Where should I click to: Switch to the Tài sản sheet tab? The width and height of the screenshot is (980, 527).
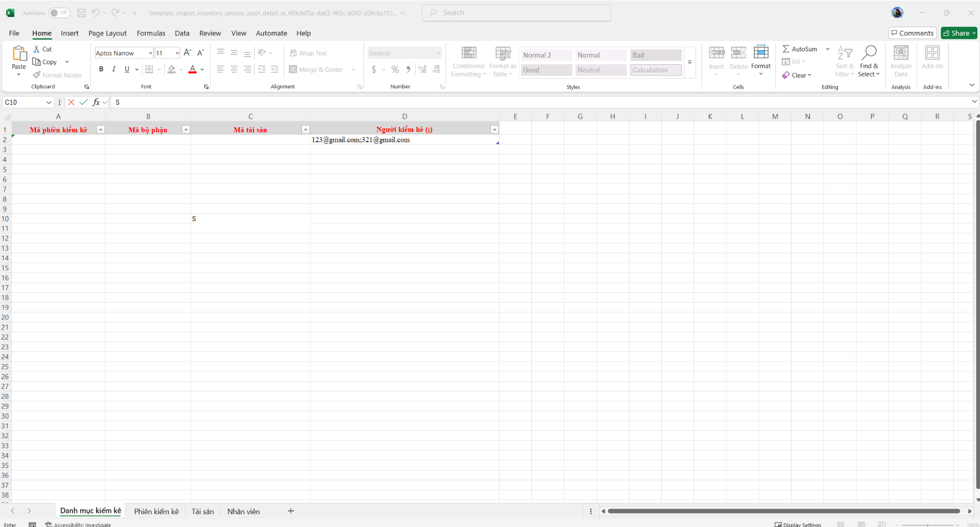[202, 512]
